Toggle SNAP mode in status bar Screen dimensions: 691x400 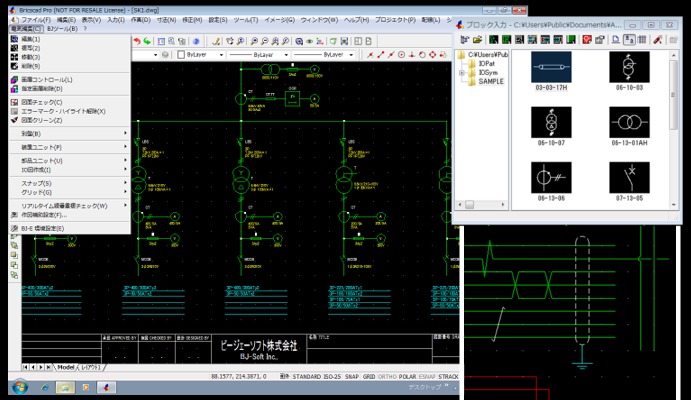tap(351, 377)
